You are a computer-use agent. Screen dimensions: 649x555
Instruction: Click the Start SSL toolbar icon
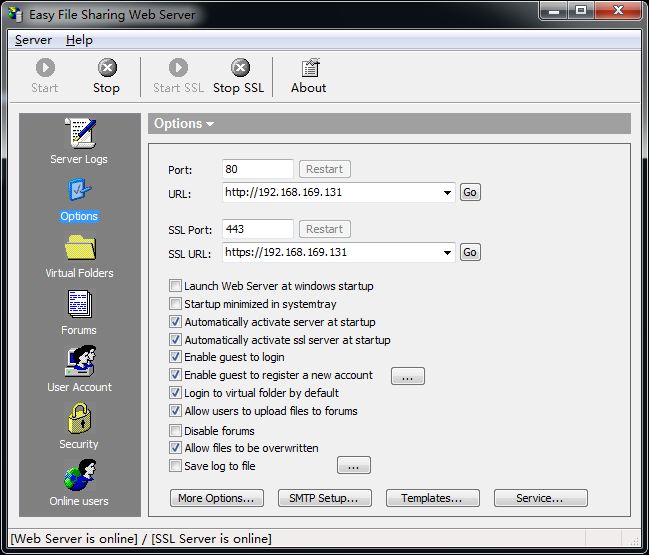click(178, 67)
